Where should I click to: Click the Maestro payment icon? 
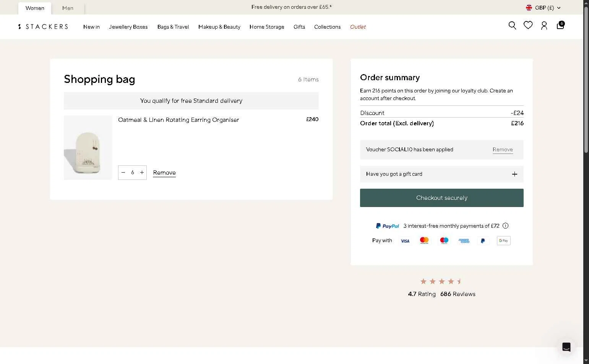tap(444, 241)
